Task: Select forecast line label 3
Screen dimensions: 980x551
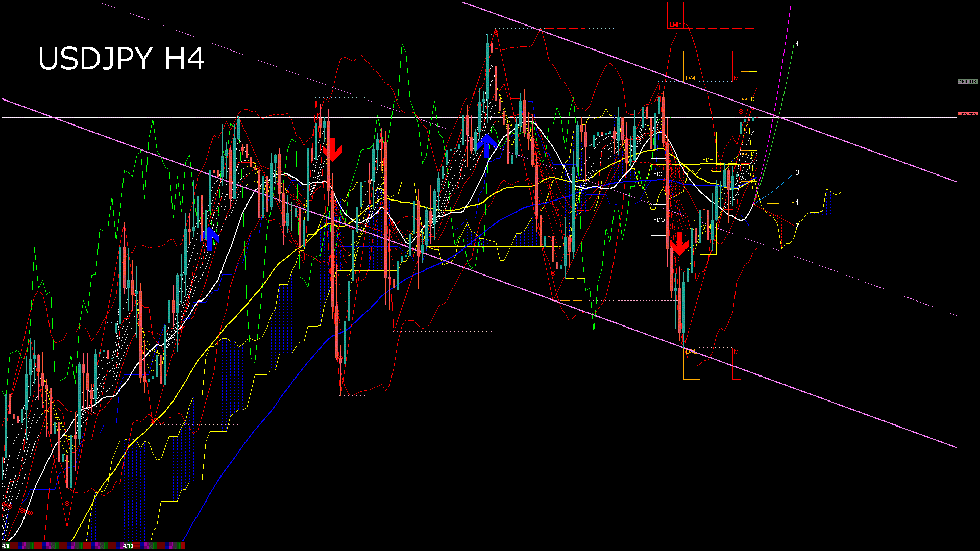Action: pyautogui.click(x=797, y=173)
